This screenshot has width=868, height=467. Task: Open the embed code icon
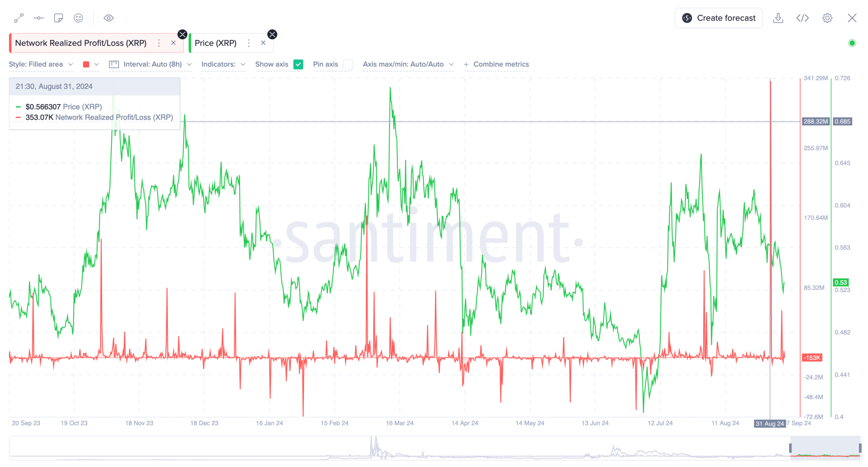tap(802, 18)
